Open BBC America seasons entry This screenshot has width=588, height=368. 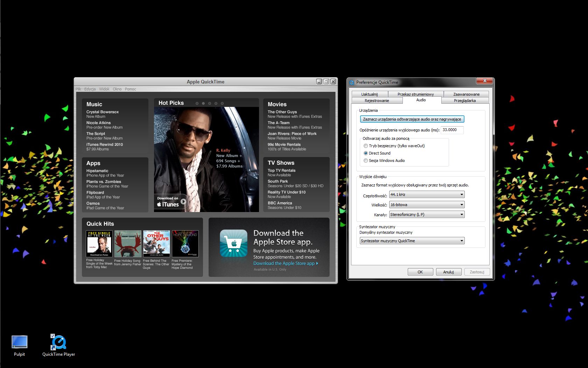coord(284,205)
